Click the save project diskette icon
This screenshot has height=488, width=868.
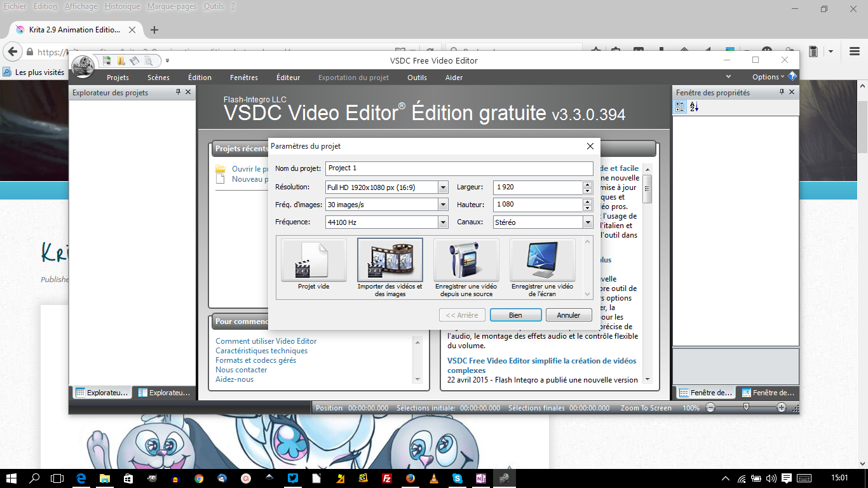[134, 61]
